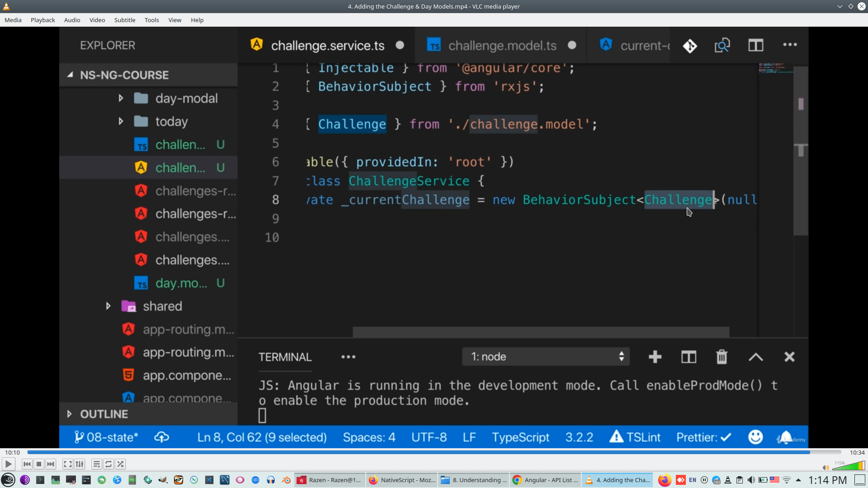The image size is (868, 488).
Task: Skip to next media in playlist
Action: (x=51, y=464)
